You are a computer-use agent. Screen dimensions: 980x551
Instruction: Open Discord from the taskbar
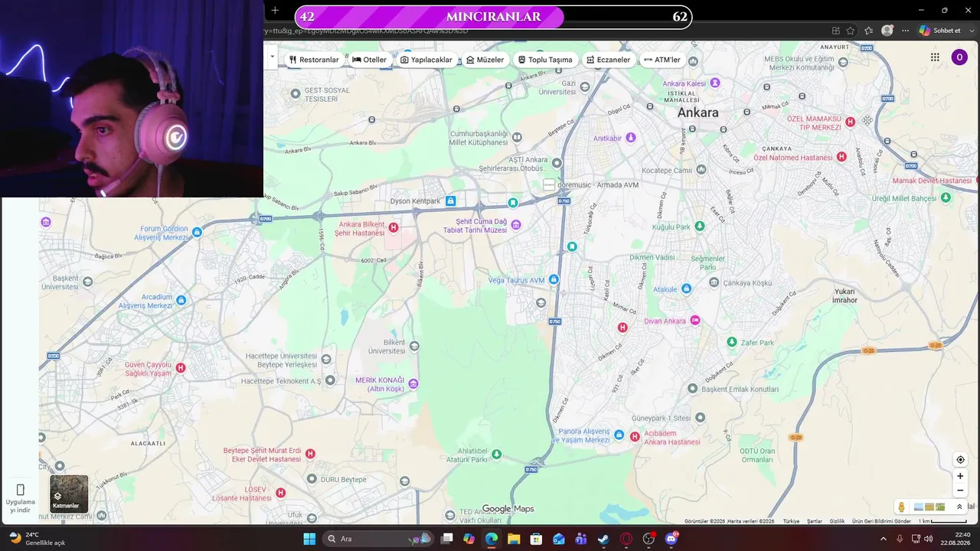[671, 539]
